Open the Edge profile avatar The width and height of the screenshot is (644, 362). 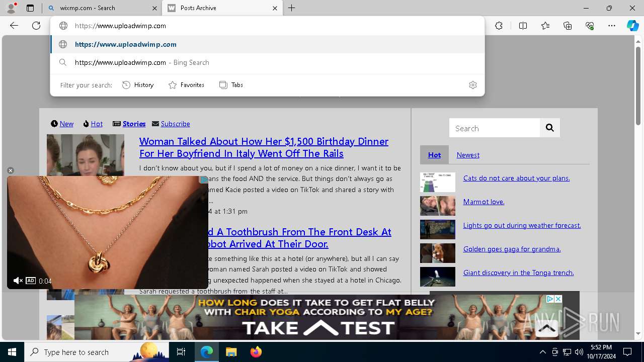coord(11,8)
